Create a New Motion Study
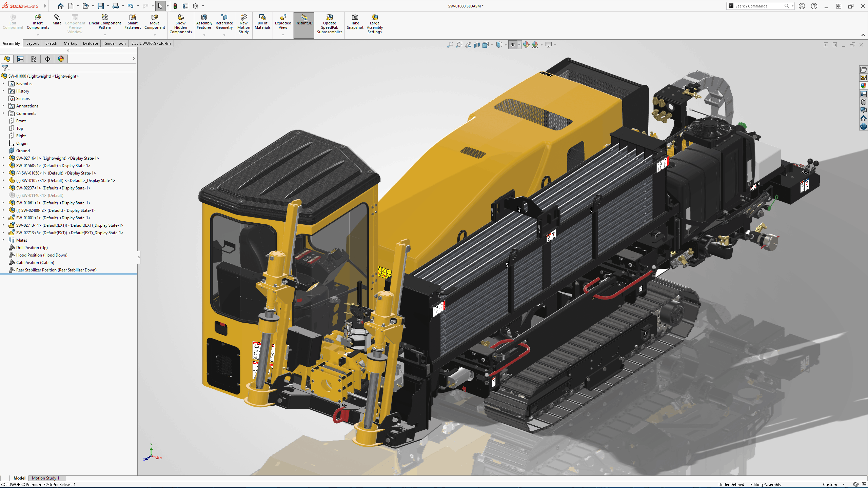Viewport: 868px width, 488px height. [243, 24]
